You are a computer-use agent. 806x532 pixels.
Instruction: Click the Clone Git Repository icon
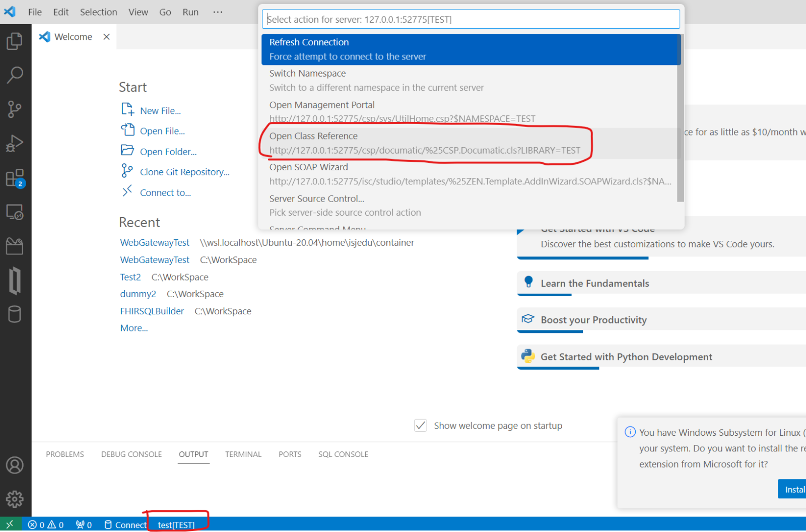pos(127,171)
